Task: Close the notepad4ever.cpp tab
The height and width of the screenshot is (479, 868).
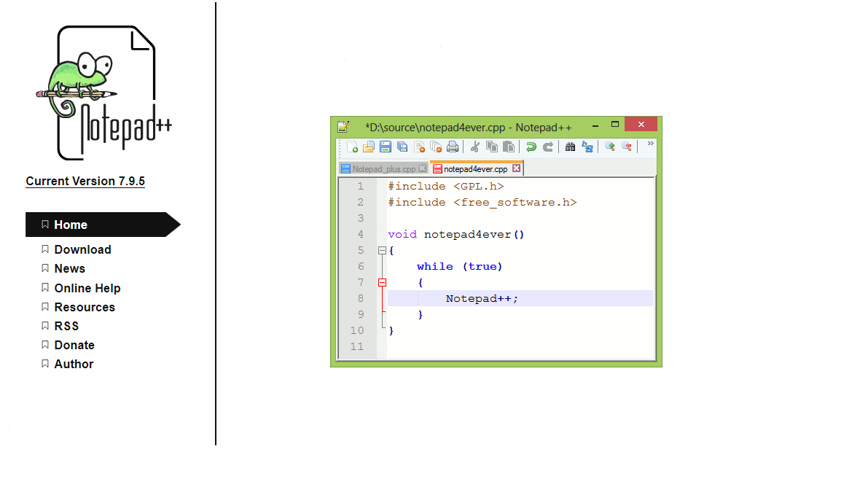Action: tap(517, 168)
